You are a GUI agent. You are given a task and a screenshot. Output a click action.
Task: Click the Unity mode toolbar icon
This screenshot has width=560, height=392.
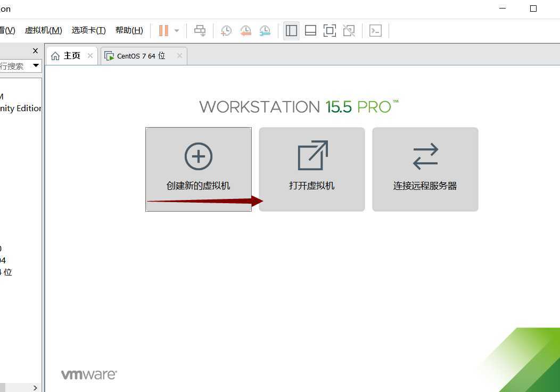coord(349,31)
